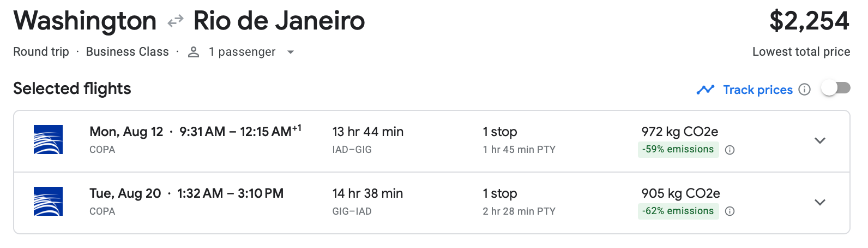The height and width of the screenshot is (248, 868).
Task: Click the Business Class label
Action: click(127, 52)
